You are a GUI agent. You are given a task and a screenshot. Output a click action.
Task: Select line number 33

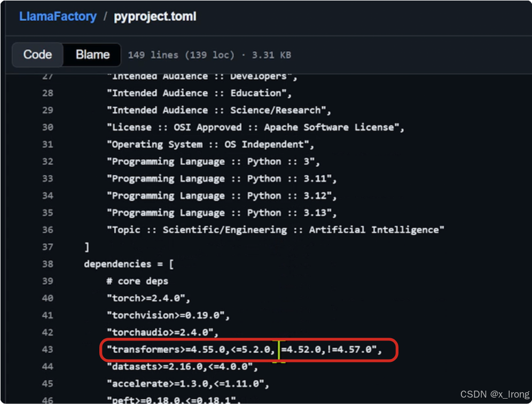(x=48, y=178)
